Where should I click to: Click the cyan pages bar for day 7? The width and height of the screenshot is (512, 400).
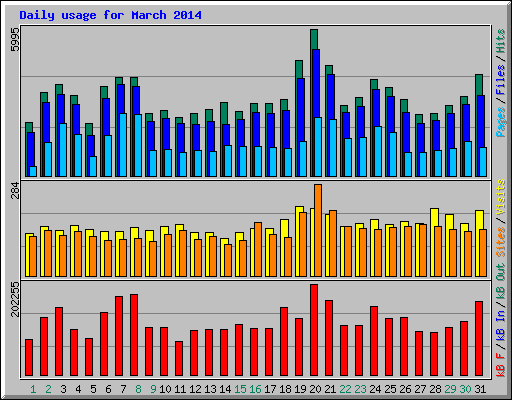coord(123,145)
